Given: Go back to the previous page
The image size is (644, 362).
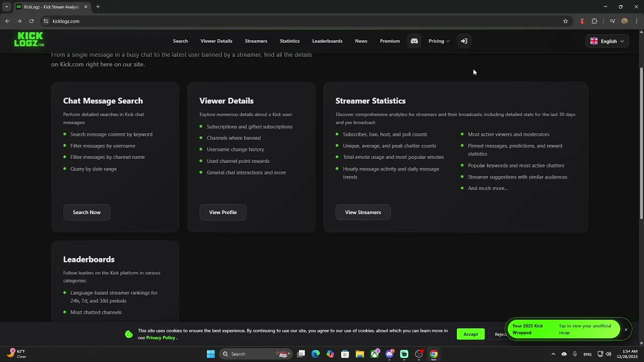Looking at the screenshot, I should [x=7, y=21].
